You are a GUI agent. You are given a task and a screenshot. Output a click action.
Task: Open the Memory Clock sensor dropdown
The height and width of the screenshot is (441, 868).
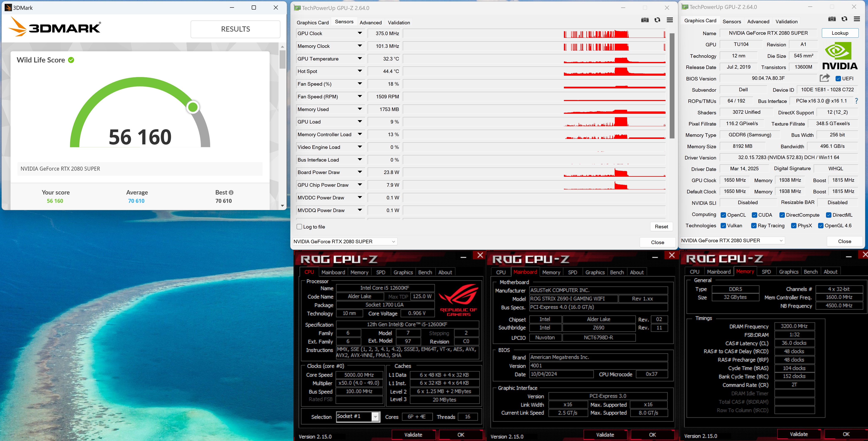[360, 46]
